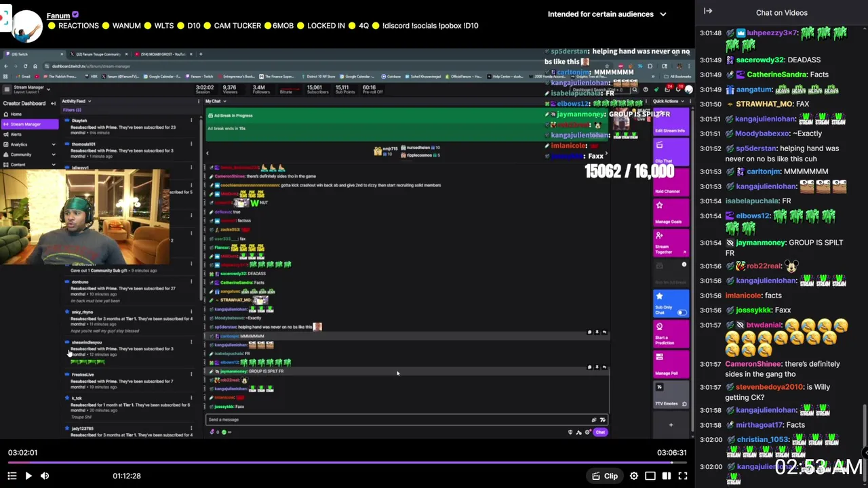868x488 pixels.
Task: Open user jaymanmoney in chat replay
Action: click(x=760, y=243)
